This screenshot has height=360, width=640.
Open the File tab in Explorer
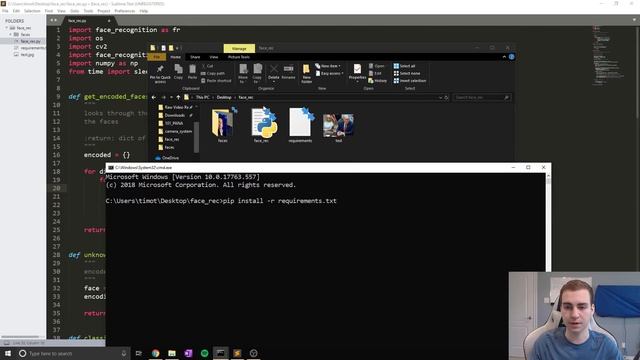pos(157,57)
